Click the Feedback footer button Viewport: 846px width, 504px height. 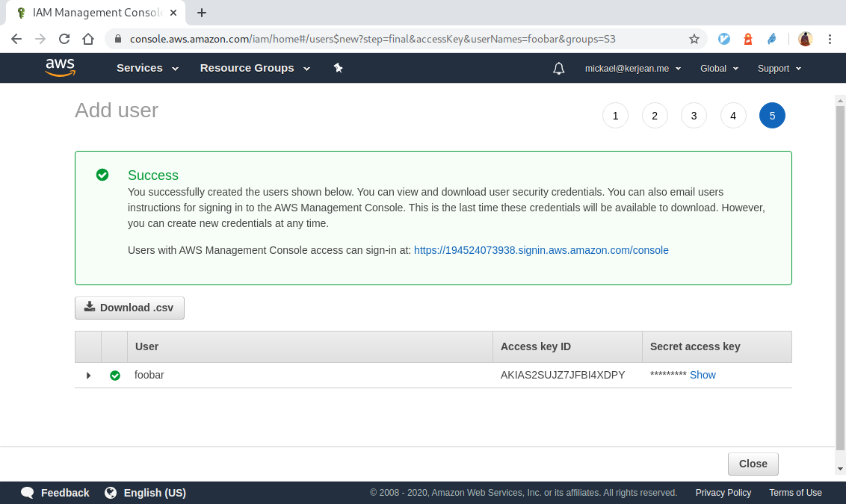55,493
